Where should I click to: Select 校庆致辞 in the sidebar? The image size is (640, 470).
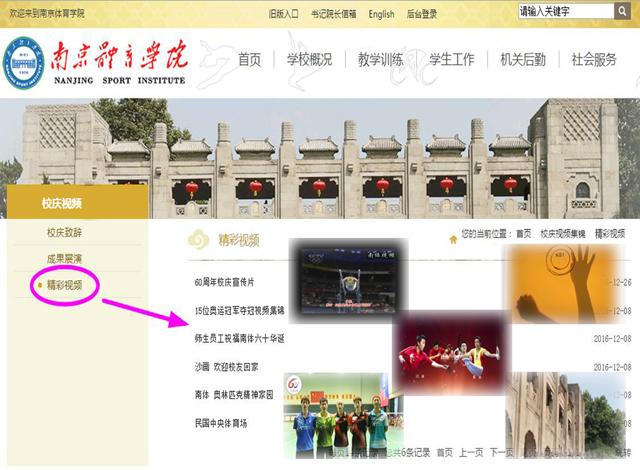pyautogui.click(x=64, y=233)
